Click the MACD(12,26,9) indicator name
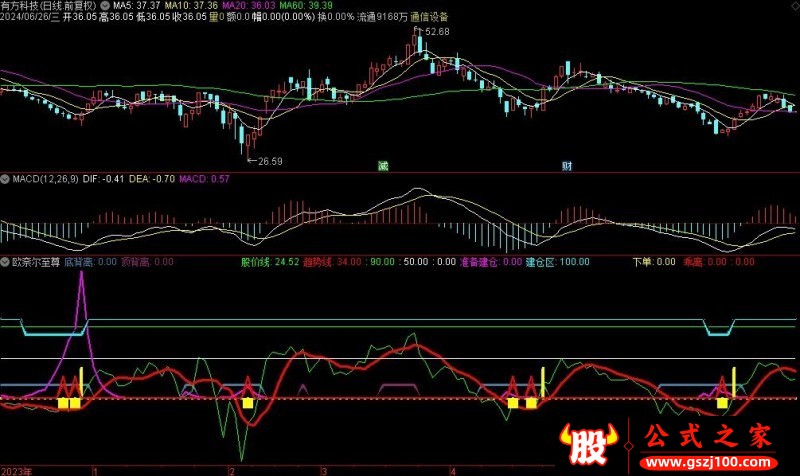 coord(45,179)
